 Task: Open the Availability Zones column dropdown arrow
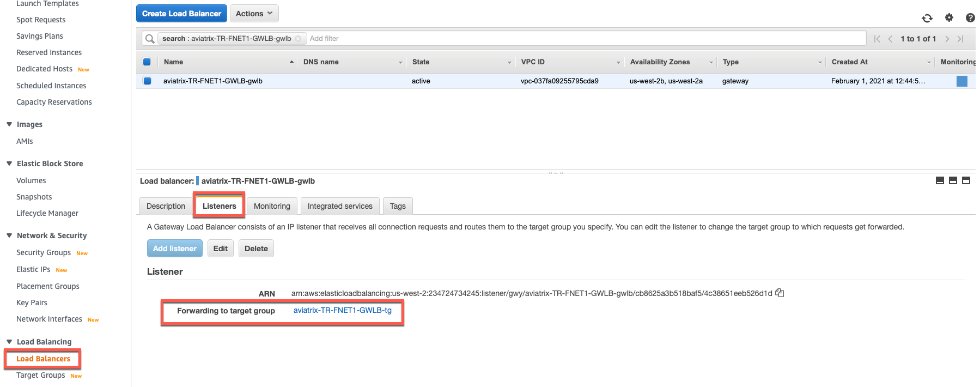(711, 62)
